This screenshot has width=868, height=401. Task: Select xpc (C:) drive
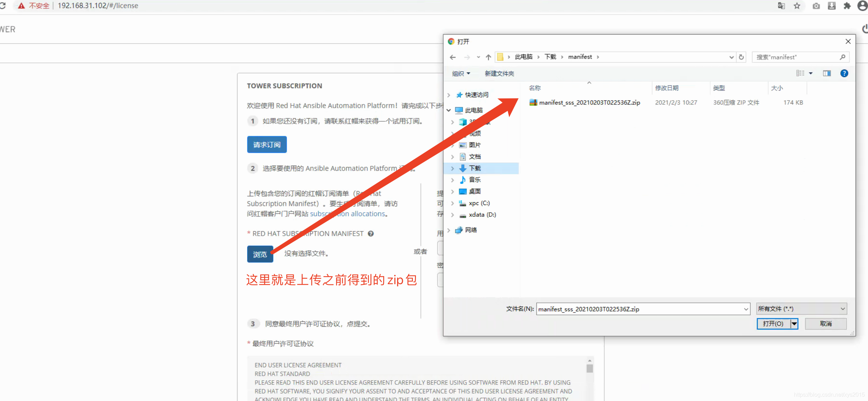tap(479, 203)
